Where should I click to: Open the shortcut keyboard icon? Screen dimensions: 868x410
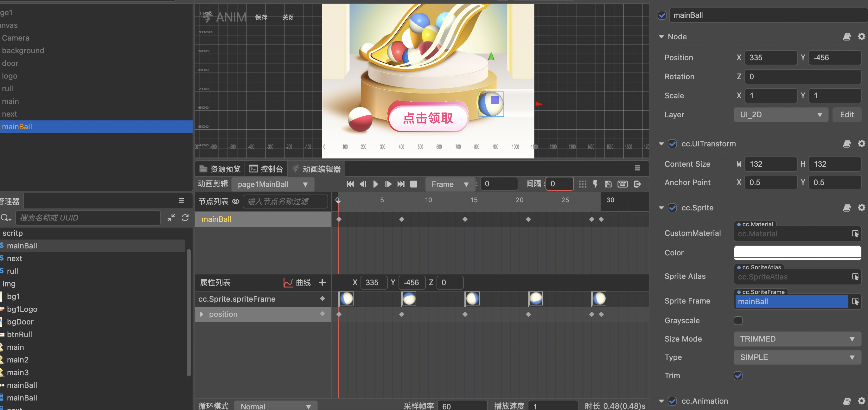point(622,184)
